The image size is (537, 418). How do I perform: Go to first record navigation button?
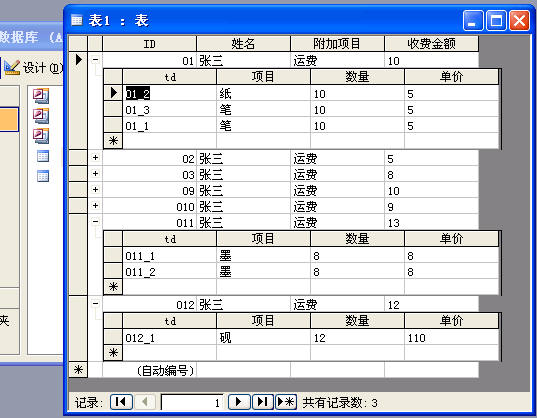click(x=121, y=402)
